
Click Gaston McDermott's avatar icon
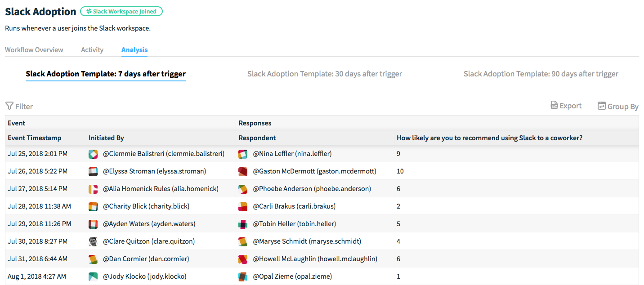(x=243, y=171)
